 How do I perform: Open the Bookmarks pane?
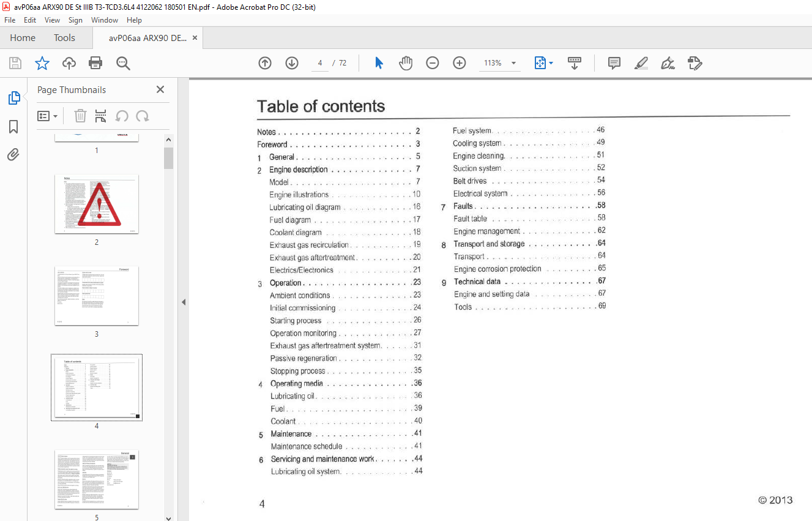click(x=13, y=127)
